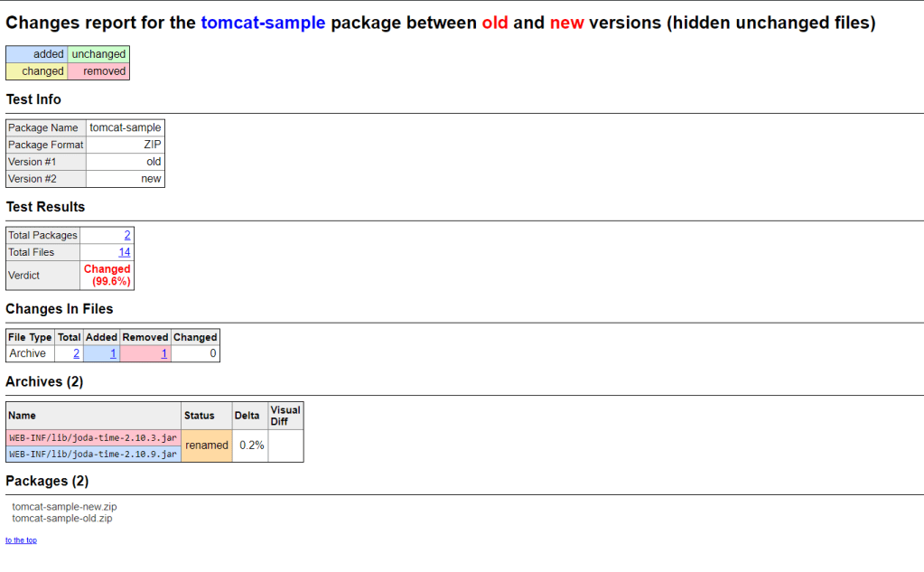Image resolution: width=924 pixels, height=572 pixels.
Task: Open the Added archives count link
Action: pos(113,353)
